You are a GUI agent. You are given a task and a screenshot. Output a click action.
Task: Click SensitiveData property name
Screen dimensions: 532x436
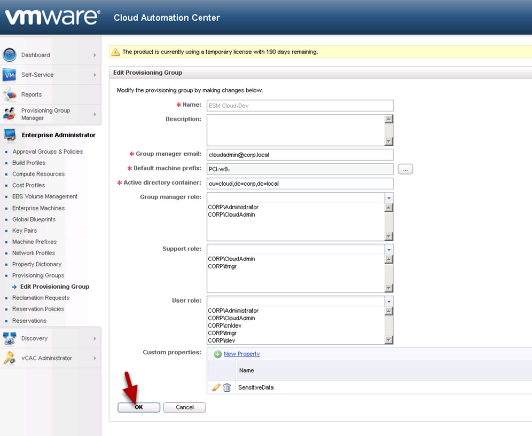(256, 387)
